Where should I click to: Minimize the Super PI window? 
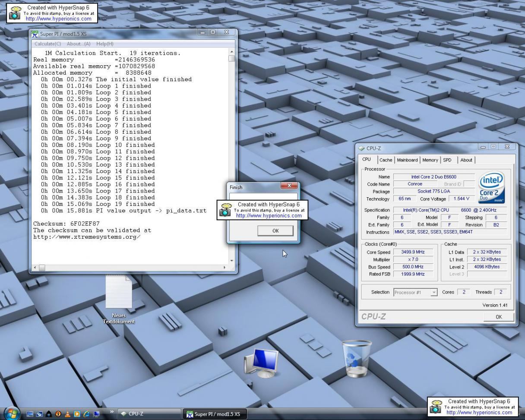[x=203, y=32]
